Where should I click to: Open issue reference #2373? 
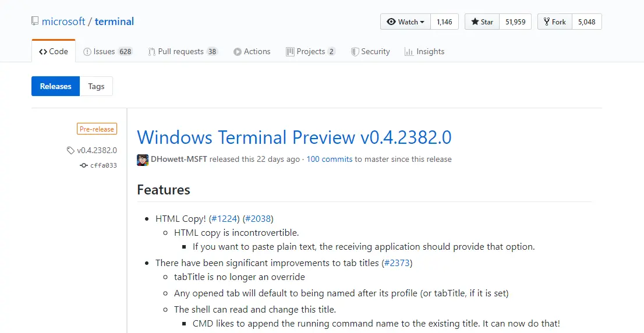pyautogui.click(x=397, y=263)
